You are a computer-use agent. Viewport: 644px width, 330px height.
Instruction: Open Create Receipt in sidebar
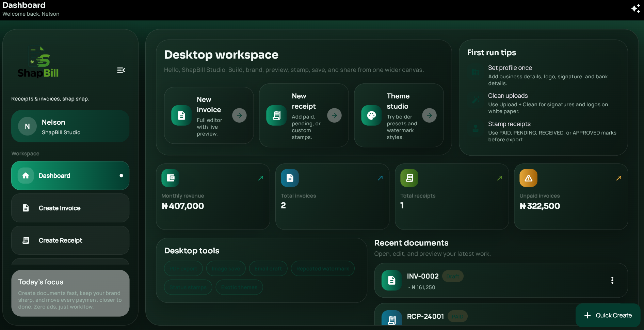70,240
